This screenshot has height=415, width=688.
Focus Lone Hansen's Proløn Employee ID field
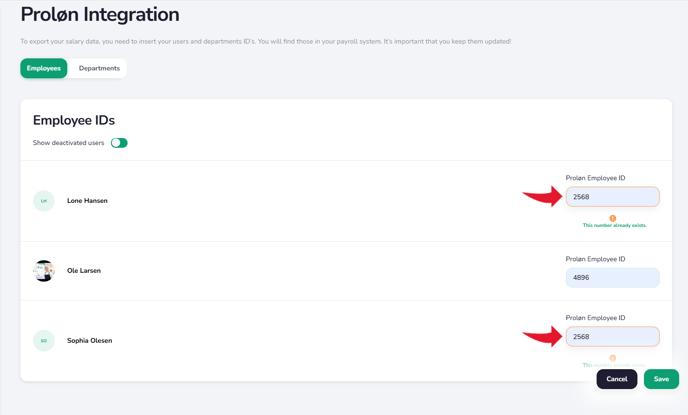(612, 197)
